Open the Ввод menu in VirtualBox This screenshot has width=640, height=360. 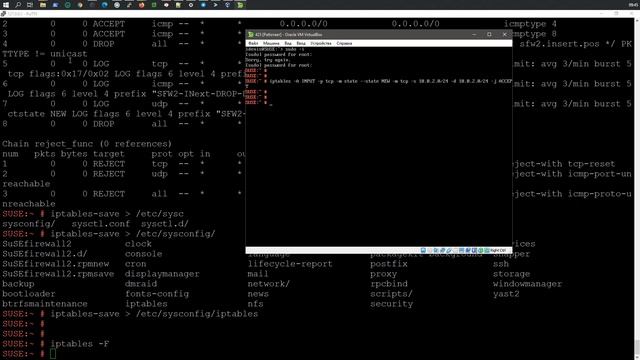click(x=301, y=43)
